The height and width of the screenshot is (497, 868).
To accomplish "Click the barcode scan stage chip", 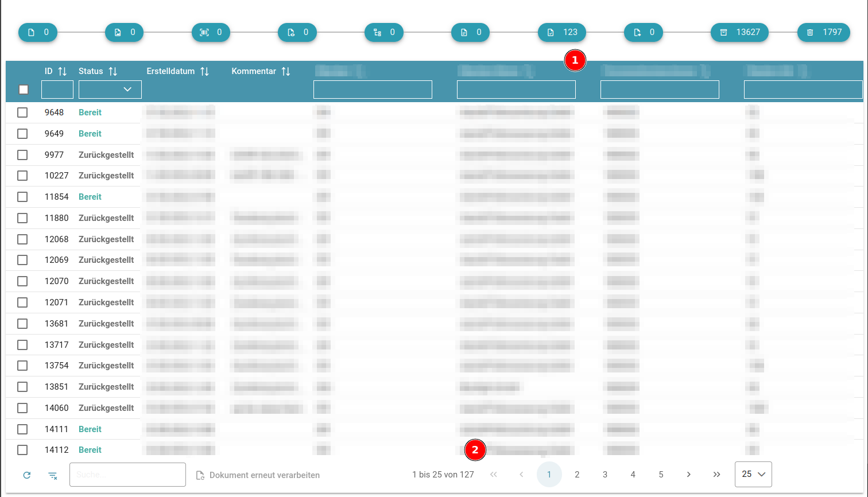I will (211, 32).
